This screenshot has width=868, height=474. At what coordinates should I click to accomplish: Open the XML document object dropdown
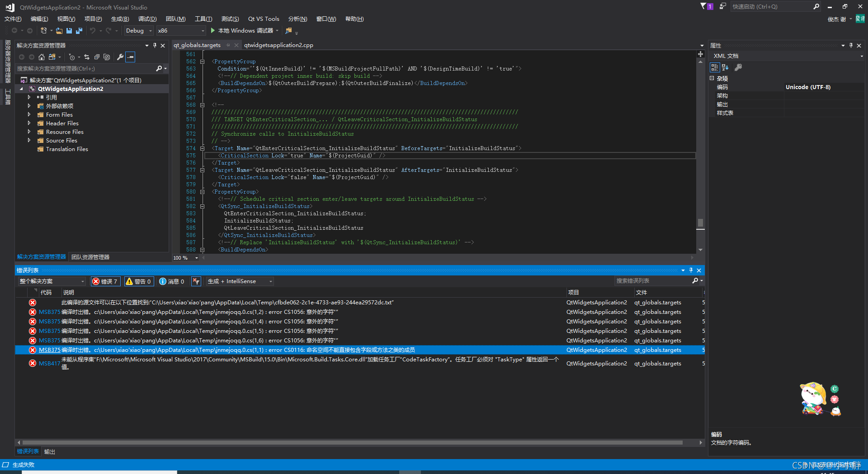coord(787,56)
